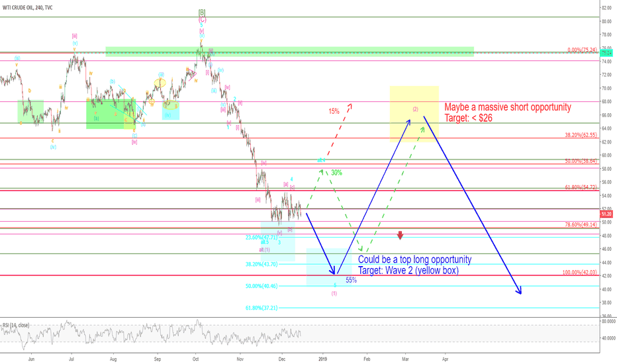Click the cyan 'alt 4' wave label
This screenshot has height=364, width=617.
coord(322,160)
